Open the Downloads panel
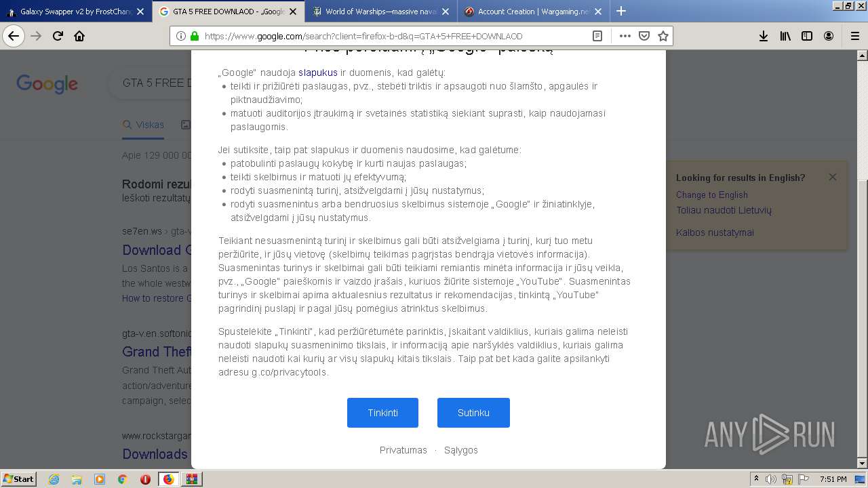The height and width of the screenshot is (488, 868). (764, 36)
